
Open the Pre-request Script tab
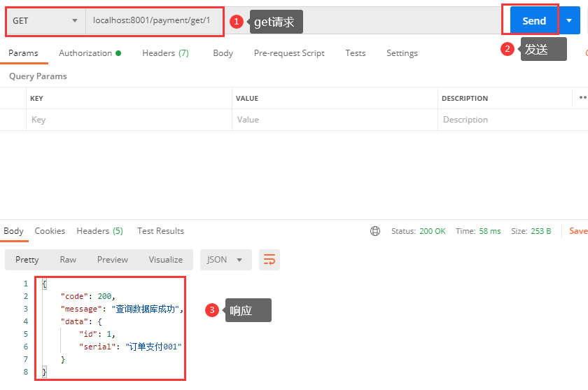(x=289, y=53)
